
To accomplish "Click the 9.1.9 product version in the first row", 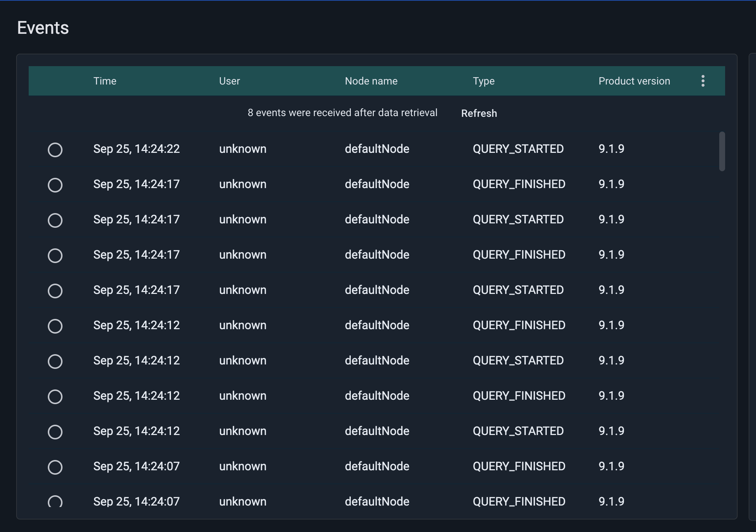I will 611,149.
